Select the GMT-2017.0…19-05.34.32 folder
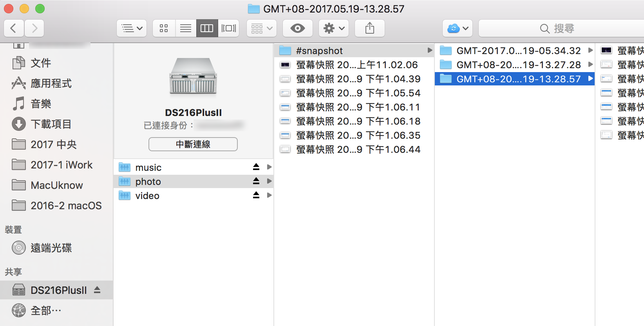 (518, 51)
